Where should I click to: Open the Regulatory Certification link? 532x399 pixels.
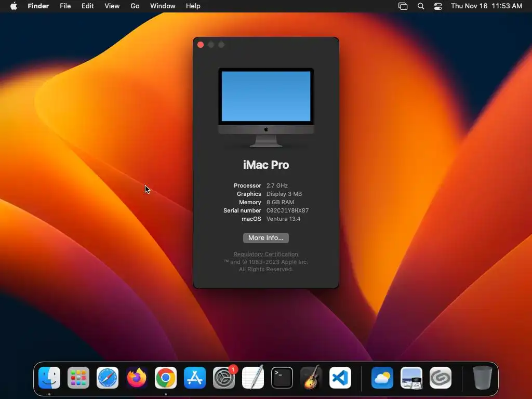[265, 254]
